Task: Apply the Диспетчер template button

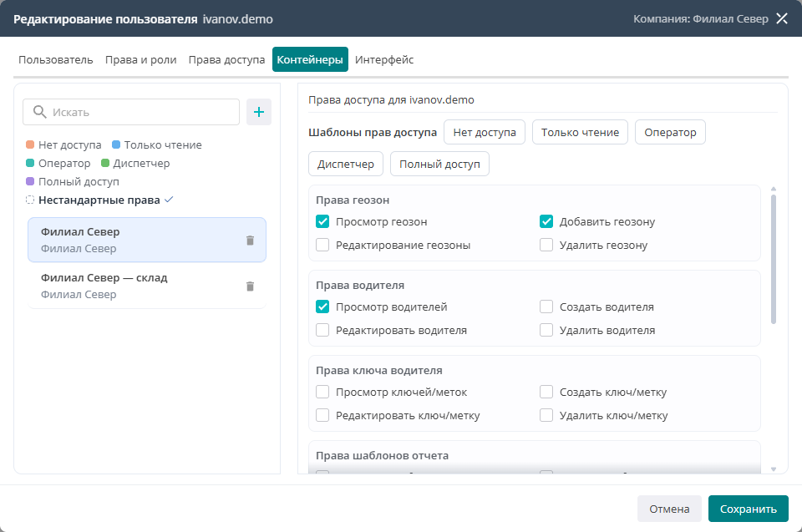Action: [x=346, y=165]
